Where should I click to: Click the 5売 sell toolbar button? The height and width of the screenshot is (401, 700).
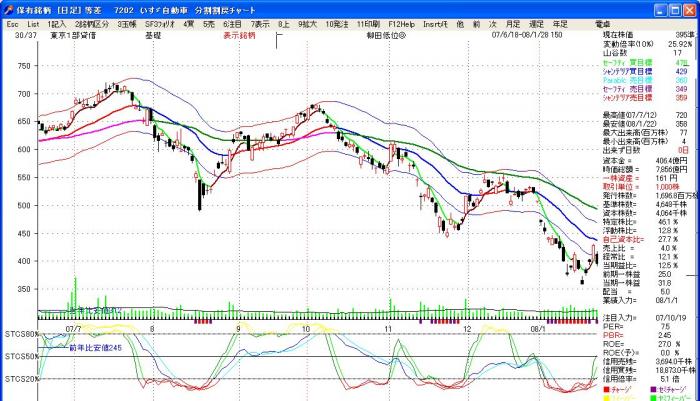tap(208, 23)
